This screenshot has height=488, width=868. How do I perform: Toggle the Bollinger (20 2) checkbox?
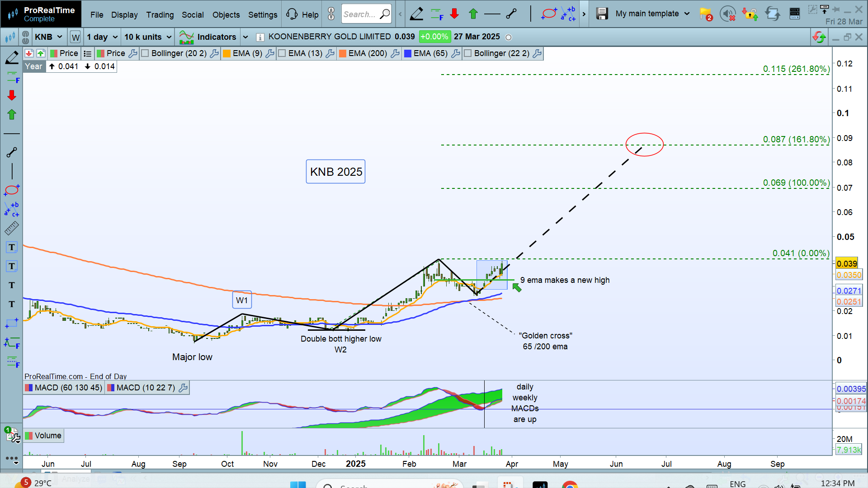click(145, 53)
